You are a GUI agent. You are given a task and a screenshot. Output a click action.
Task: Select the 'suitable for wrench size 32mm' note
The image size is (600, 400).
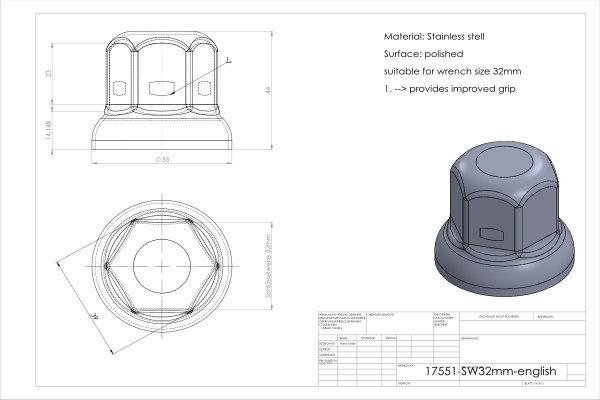[452, 71]
